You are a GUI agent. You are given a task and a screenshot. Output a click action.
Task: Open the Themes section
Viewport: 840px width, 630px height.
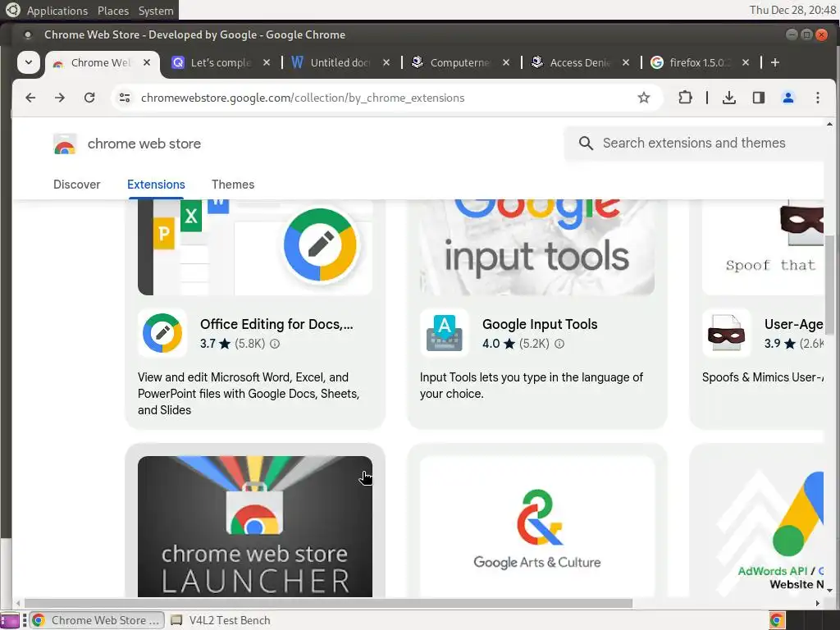point(233,185)
